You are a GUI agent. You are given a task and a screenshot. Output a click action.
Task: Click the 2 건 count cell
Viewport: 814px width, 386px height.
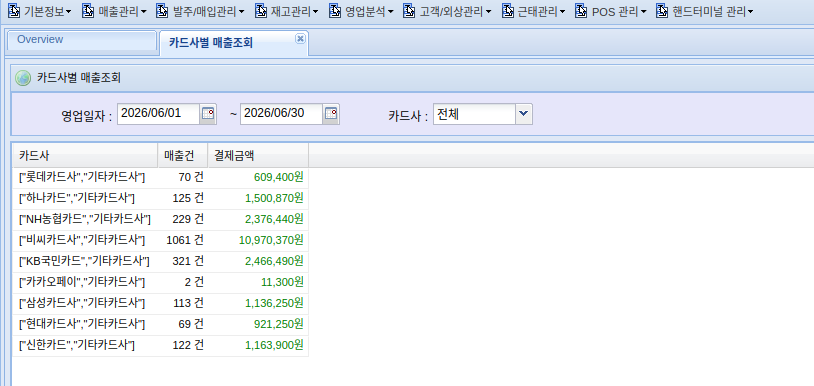click(183, 283)
